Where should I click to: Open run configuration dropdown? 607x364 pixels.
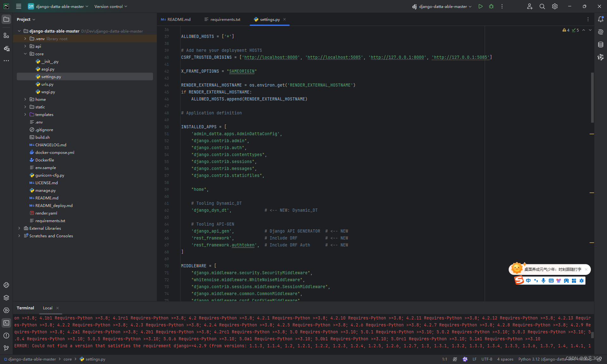442,6
